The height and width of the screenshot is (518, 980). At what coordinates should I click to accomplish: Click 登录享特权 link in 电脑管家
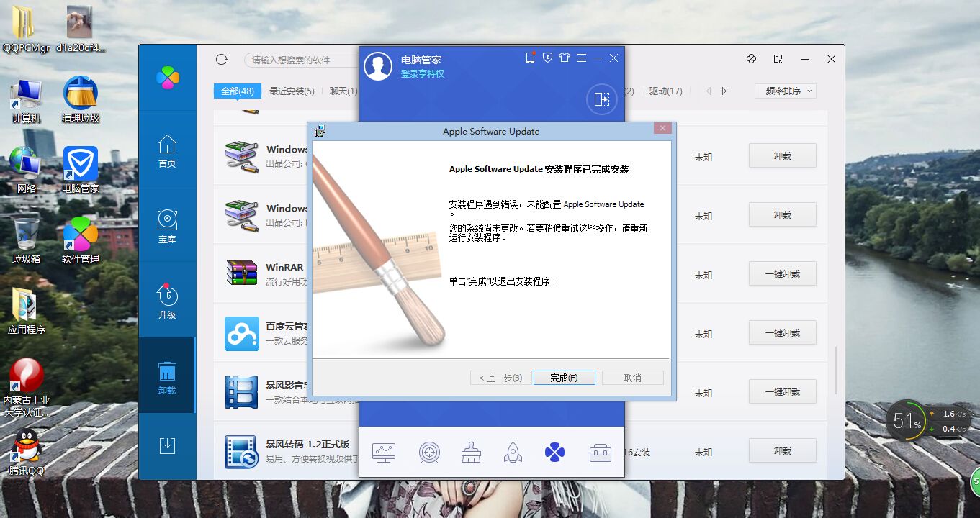[422, 74]
